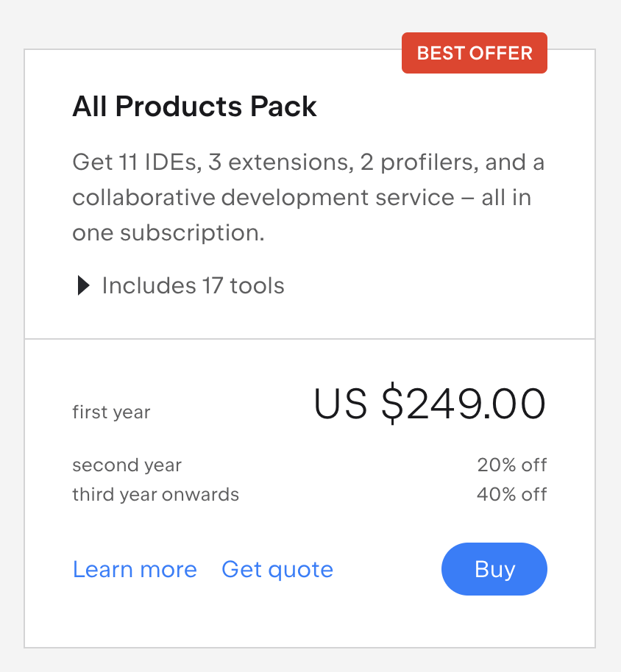Click the "one subscription." text

coord(168,233)
